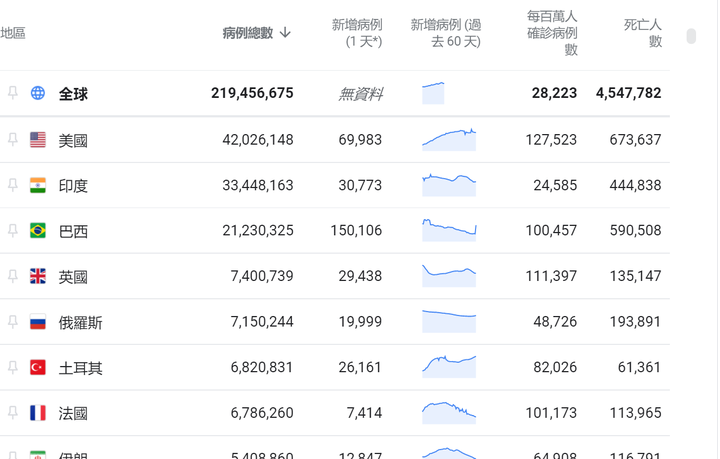Open the 土耳其 60-day sparkline chart
This screenshot has height=459, width=720.
pos(449,367)
